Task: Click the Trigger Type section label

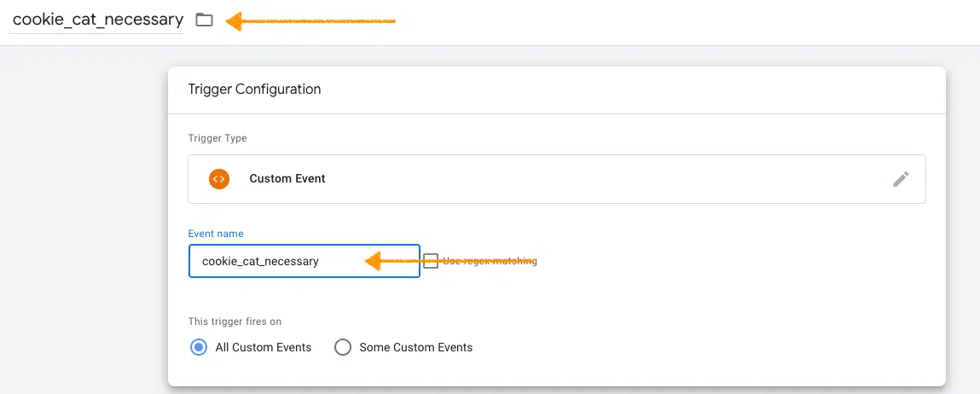Action: coord(217,137)
